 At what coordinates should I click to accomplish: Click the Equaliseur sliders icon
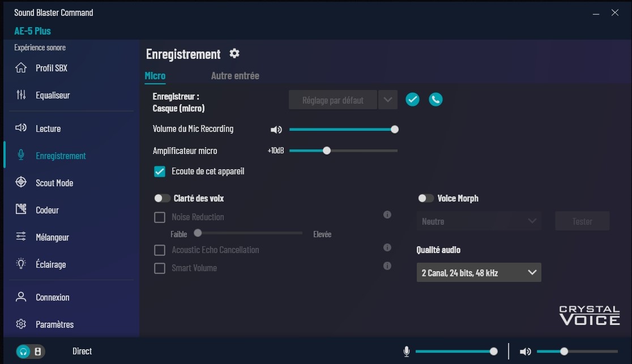pos(21,95)
